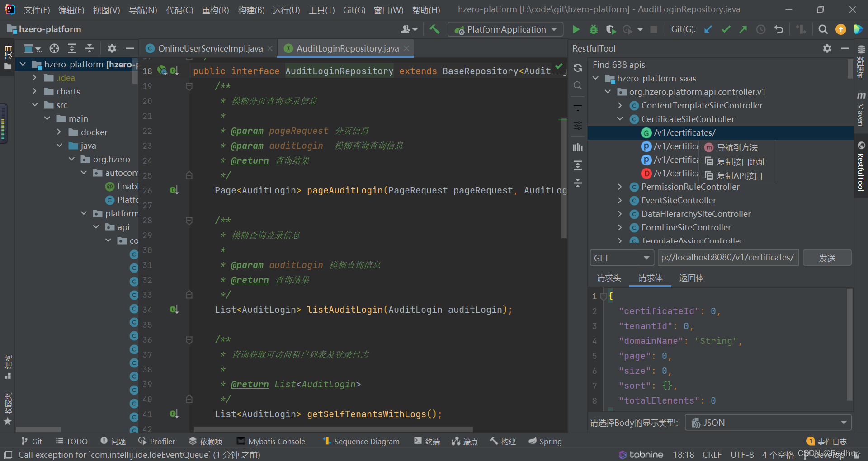Screen dimensions: 868x461
Task: Open PlatformApplication run configuration dropdown
Action: [x=505, y=29]
